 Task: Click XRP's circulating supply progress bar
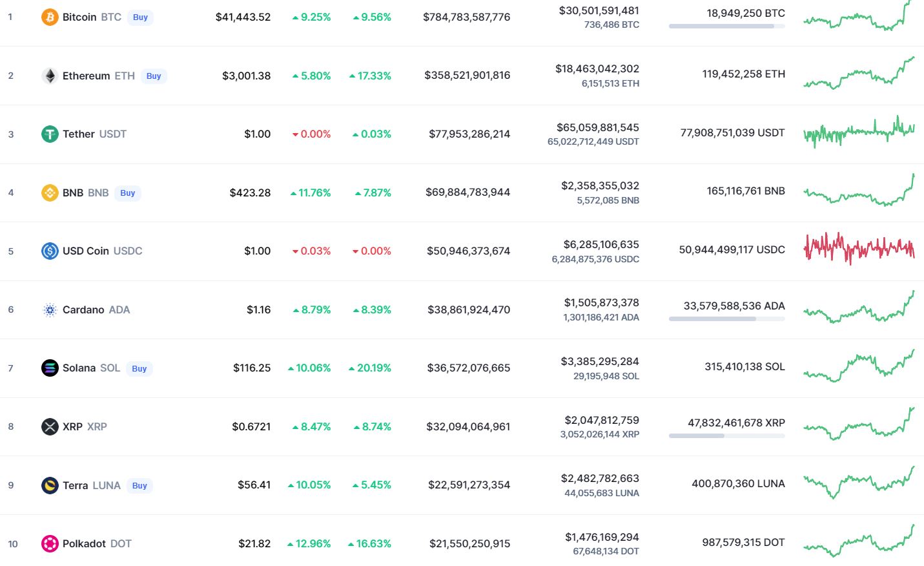coord(726,436)
